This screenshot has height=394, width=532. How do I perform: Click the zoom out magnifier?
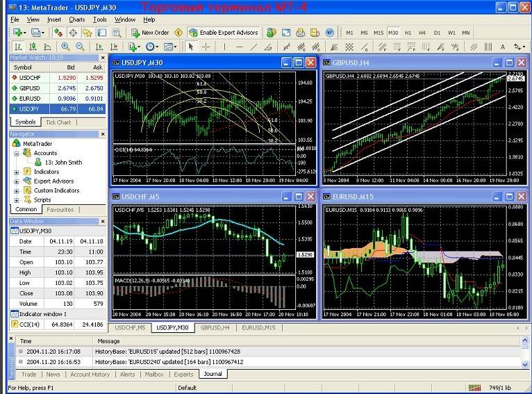pos(80,47)
